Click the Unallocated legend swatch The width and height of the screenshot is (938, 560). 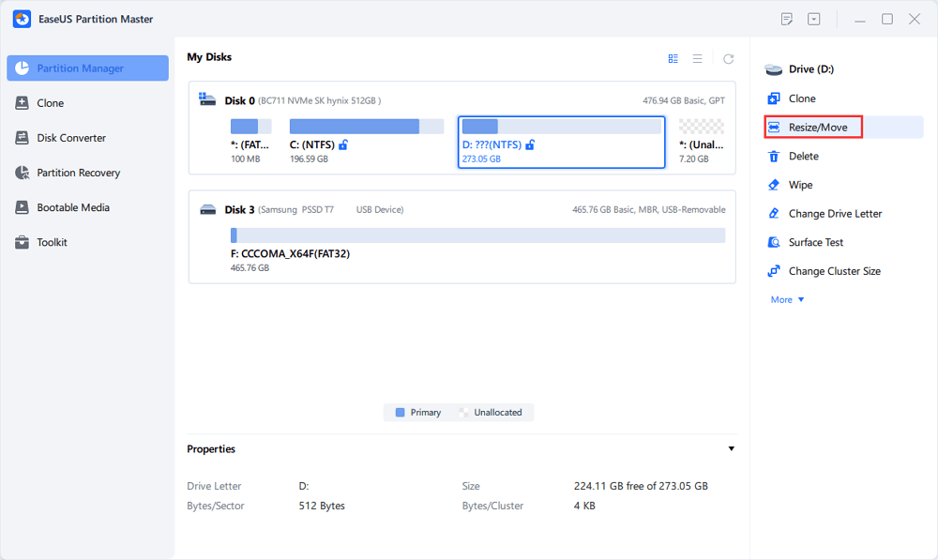click(x=463, y=412)
